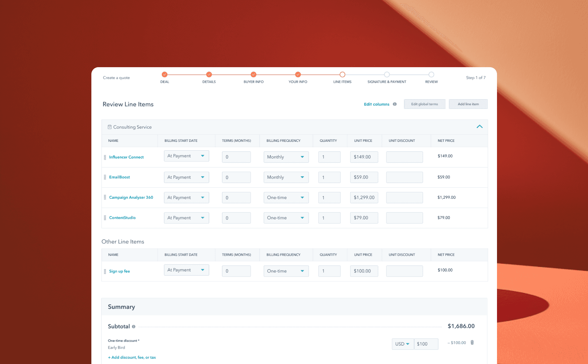Click the info icon next to Edit columns
This screenshot has width=588, height=364.
[x=395, y=104]
